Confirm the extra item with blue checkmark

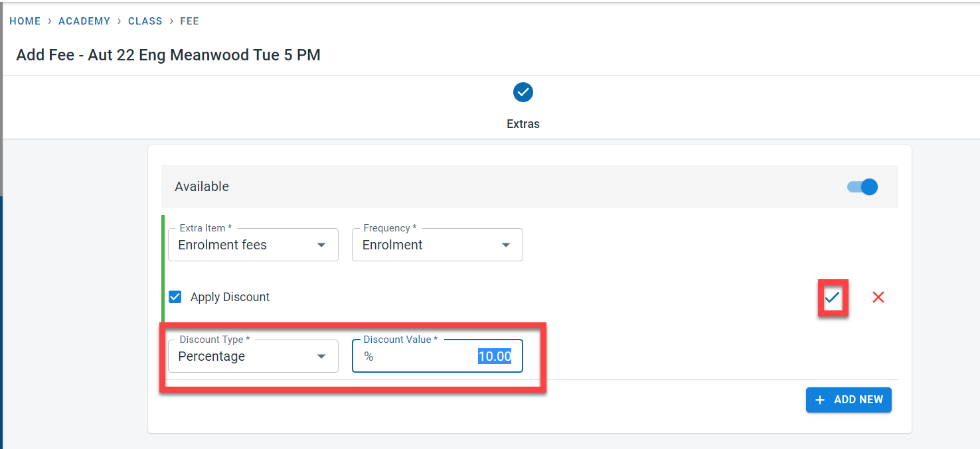click(x=832, y=298)
